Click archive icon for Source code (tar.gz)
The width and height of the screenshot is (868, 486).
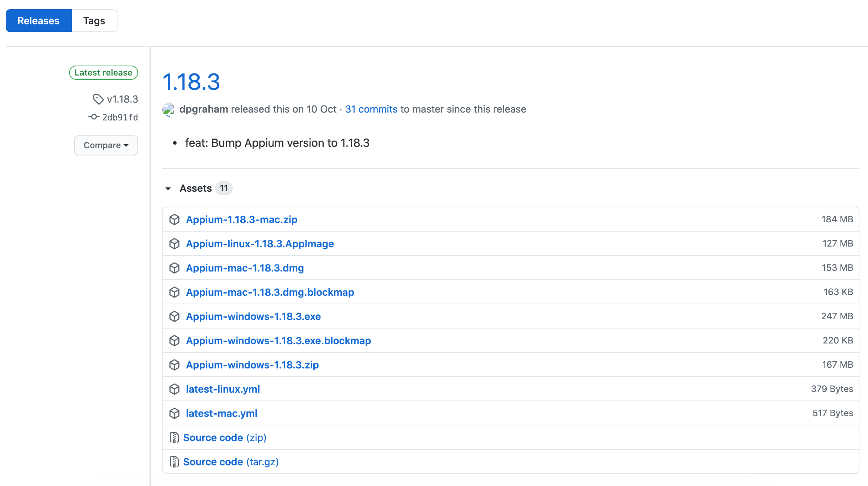pos(174,462)
